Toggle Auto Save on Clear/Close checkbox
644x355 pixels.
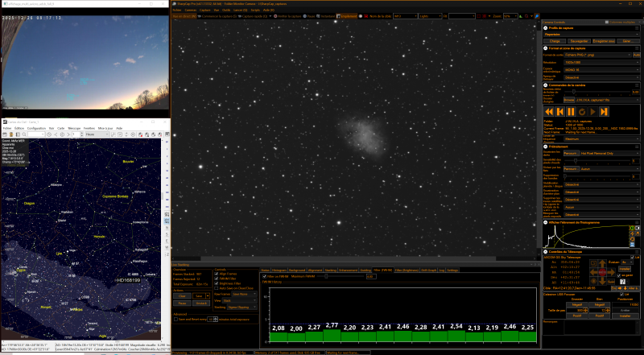click(x=216, y=288)
